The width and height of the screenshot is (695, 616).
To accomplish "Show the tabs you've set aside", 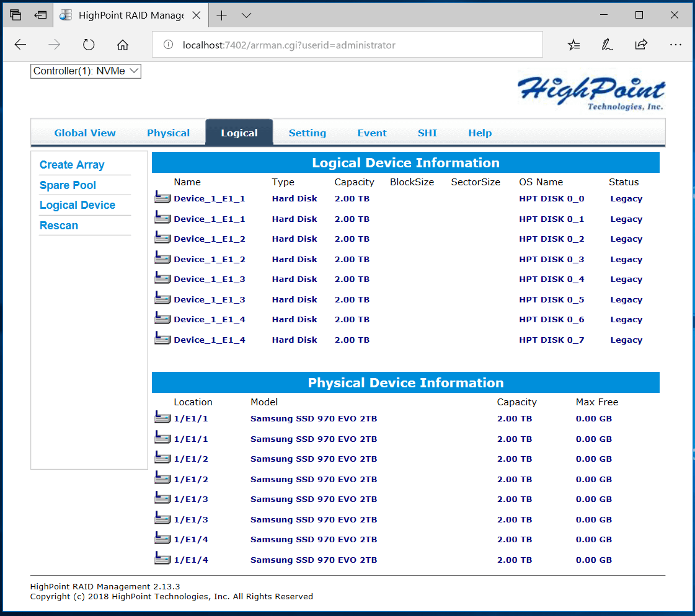I will 15,15.
